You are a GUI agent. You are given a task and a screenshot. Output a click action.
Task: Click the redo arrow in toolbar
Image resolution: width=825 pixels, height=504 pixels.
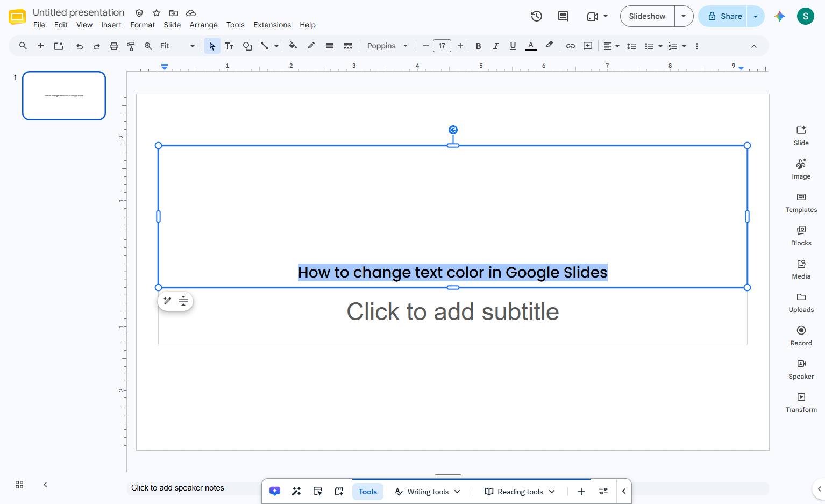pos(97,46)
